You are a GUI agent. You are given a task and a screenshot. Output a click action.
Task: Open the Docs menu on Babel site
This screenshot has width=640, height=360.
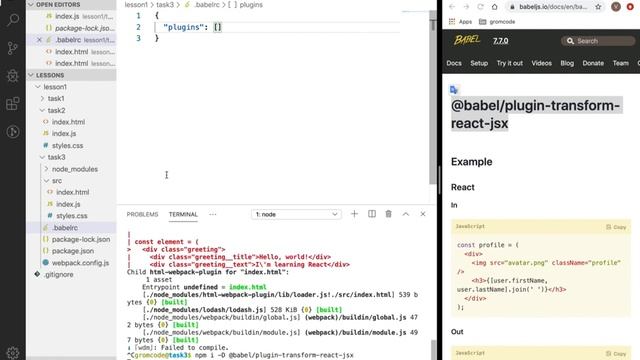pos(454,63)
